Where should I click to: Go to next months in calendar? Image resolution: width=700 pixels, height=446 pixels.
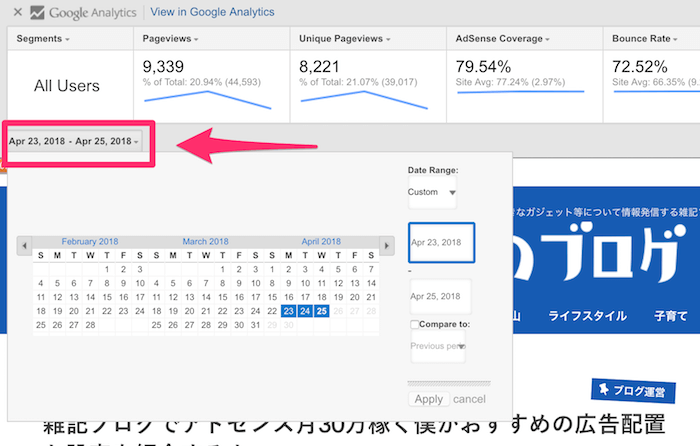(387, 246)
